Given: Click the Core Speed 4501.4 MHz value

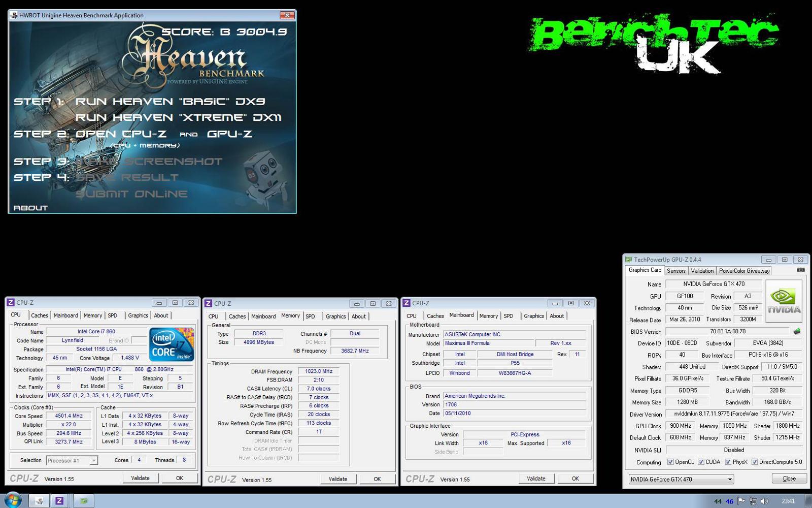Looking at the screenshot, I should (x=69, y=416).
